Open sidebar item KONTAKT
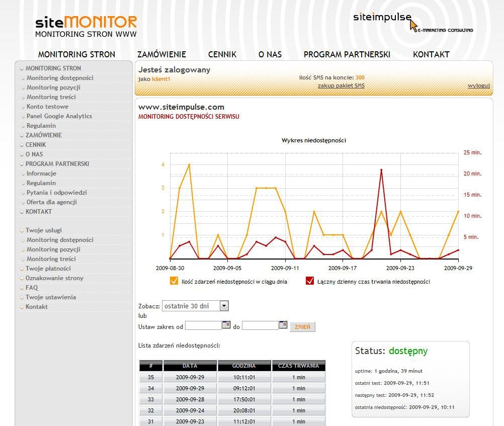504x426 pixels. click(x=39, y=212)
